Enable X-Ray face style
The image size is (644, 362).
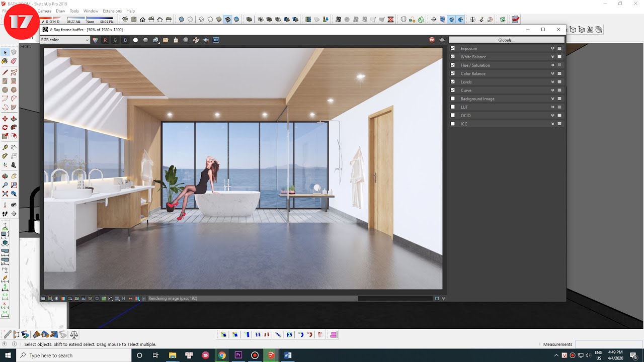pos(182,20)
